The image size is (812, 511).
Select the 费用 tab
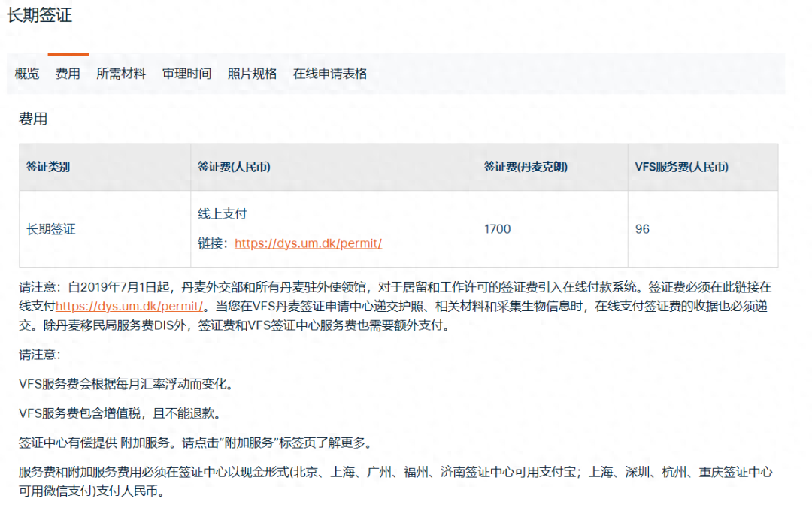click(67, 73)
